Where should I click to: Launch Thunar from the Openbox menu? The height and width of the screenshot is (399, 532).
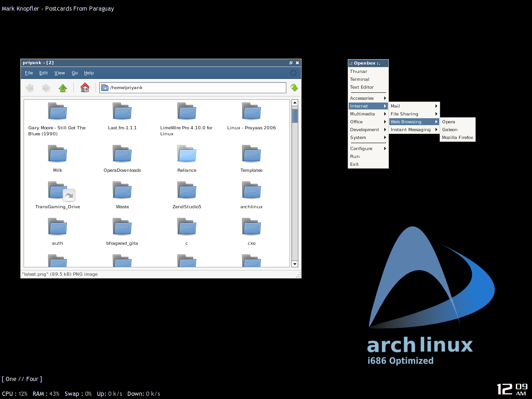pyautogui.click(x=368, y=71)
